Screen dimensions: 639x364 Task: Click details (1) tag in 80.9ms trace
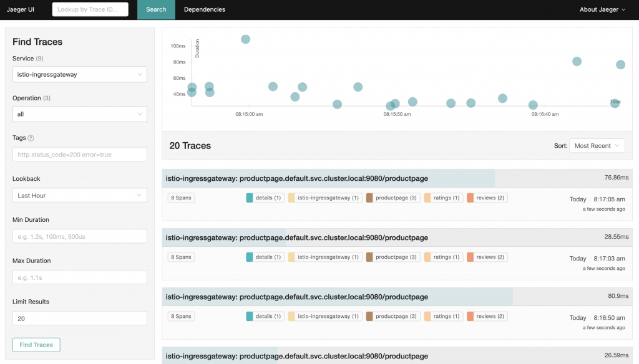click(265, 317)
